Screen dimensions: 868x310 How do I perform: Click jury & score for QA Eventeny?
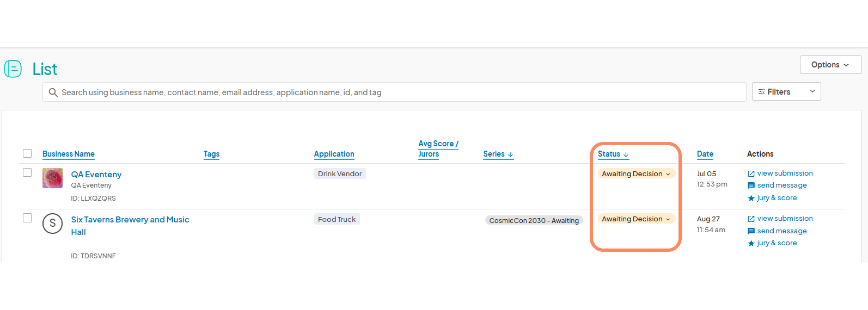[777, 198]
